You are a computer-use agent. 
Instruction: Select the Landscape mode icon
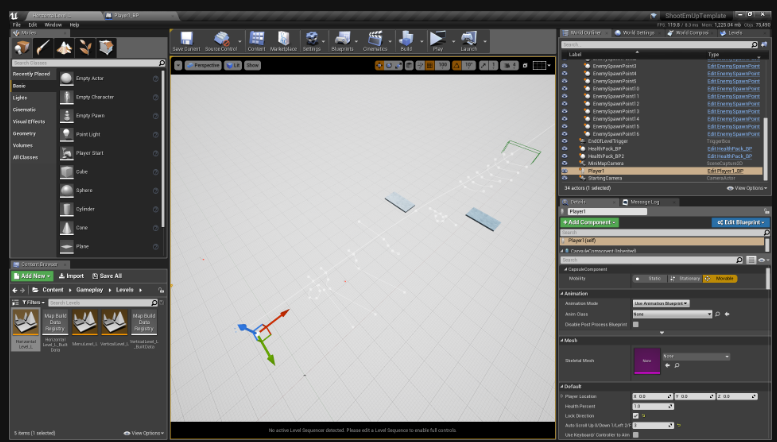point(64,48)
